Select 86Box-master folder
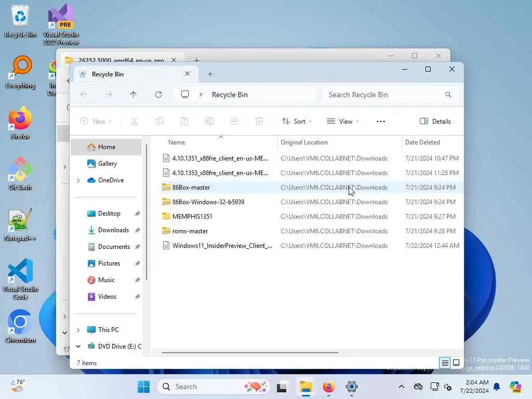 [x=311, y=187]
